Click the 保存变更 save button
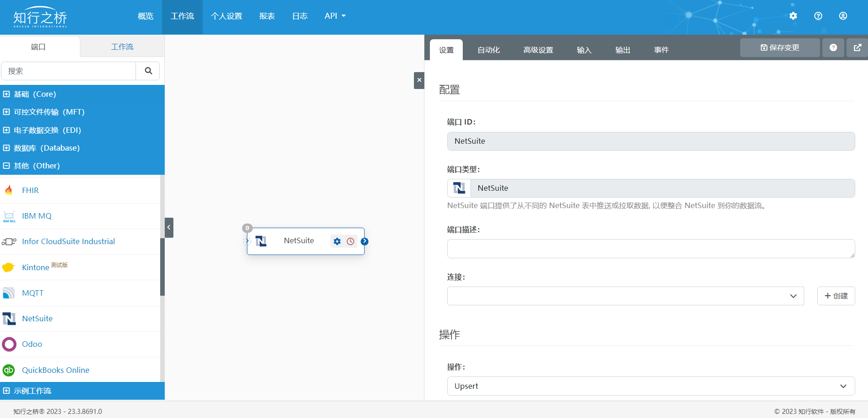Image resolution: width=868 pixels, height=418 pixels. pyautogui.click(x=780, y=47)
